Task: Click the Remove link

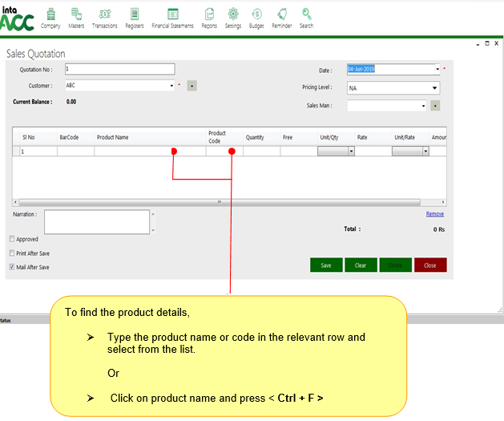Action: [x=434, y=214]
